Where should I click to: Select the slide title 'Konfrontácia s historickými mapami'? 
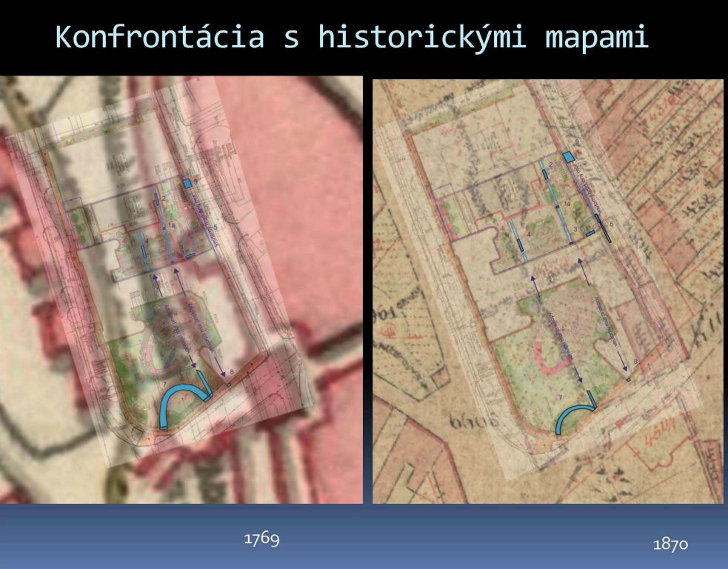tap(352, 37)
